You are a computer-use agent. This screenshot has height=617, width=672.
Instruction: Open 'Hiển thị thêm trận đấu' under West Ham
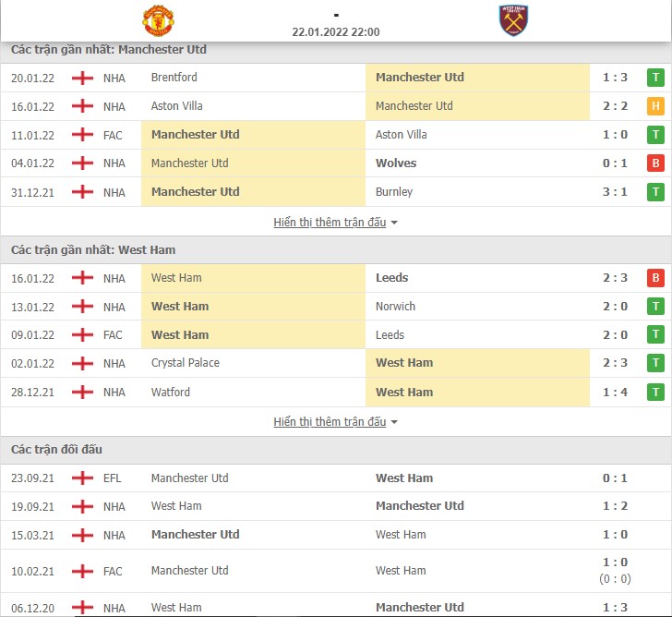click(330, 422)
